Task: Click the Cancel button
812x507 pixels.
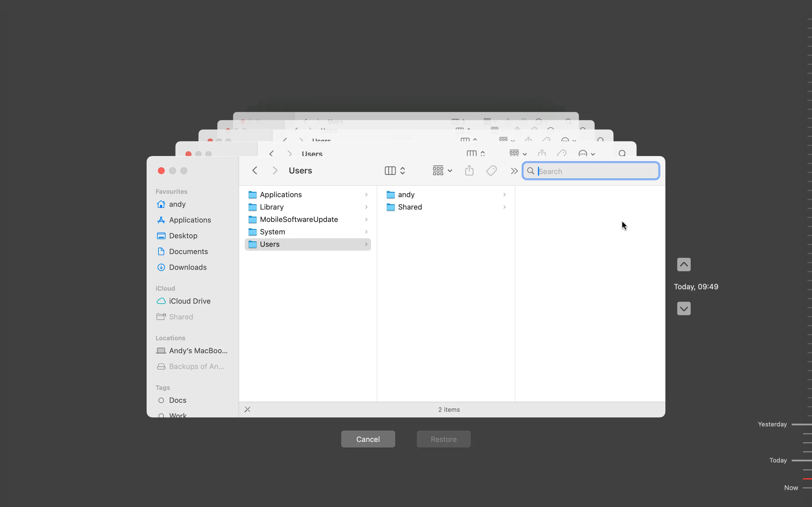Action: tap(368, 439)
